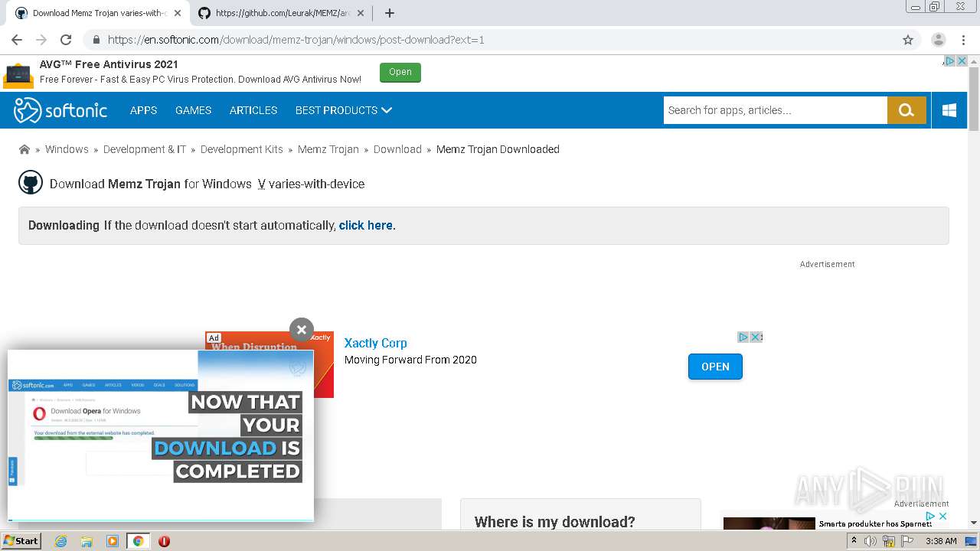Launch Internet Explorer from taskbar
This screenshot has height=551, width=980.
tap(60, 541)
